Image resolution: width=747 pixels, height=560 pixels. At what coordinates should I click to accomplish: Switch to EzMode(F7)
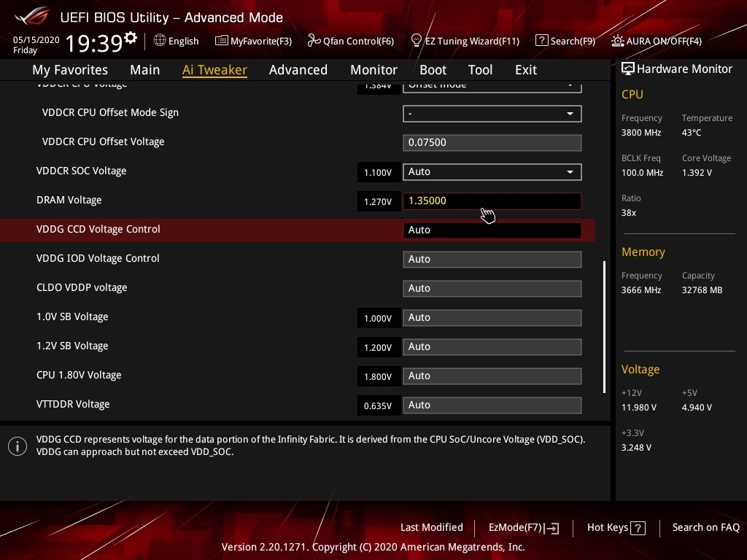(524, 528)
